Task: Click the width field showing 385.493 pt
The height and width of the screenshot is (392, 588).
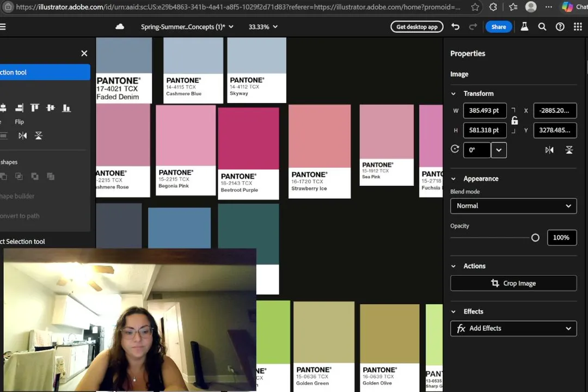Action: [x=485, y=111]
